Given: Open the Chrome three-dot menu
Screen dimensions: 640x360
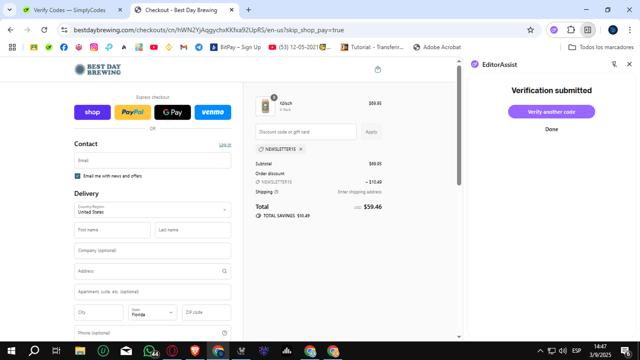Looking at the screenshot, I should click(x=630, y=30).
